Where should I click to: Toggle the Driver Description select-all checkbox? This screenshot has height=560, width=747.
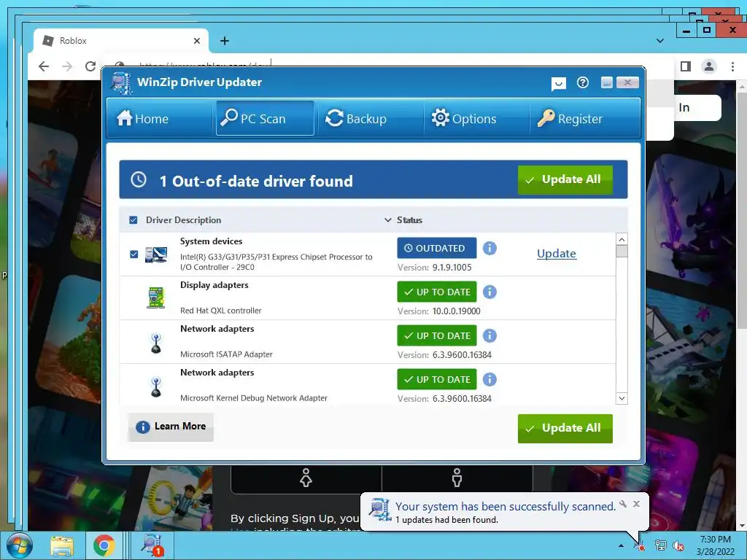[x=133, y=220]
